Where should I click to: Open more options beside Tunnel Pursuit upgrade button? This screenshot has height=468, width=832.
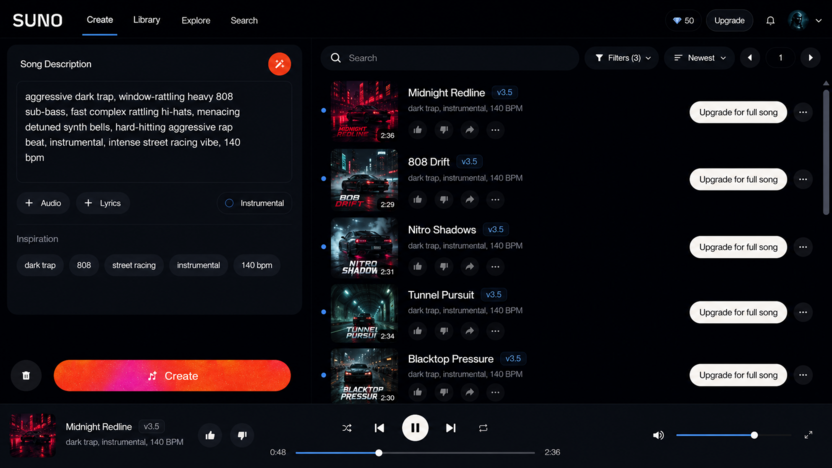[803, 312]
